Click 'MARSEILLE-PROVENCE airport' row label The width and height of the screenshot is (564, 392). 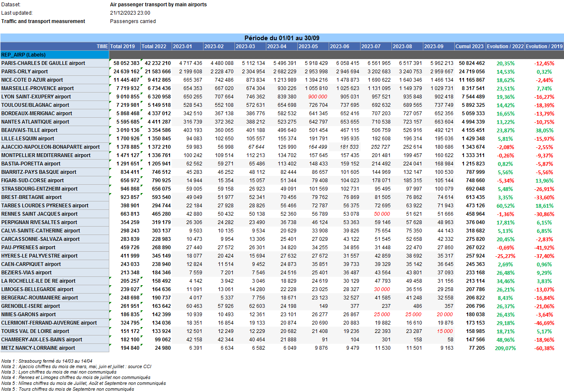[54, 88]
